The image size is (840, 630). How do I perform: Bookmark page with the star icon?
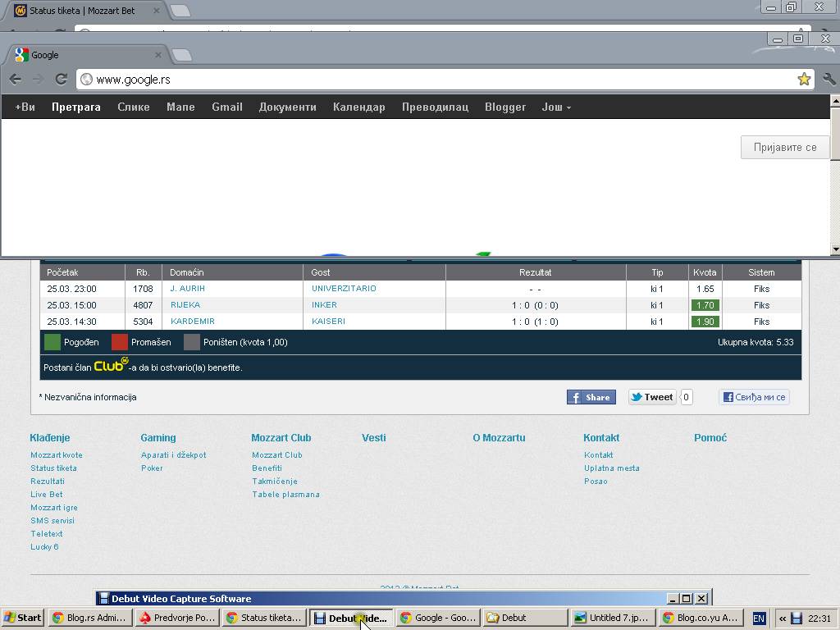(804, 80)
